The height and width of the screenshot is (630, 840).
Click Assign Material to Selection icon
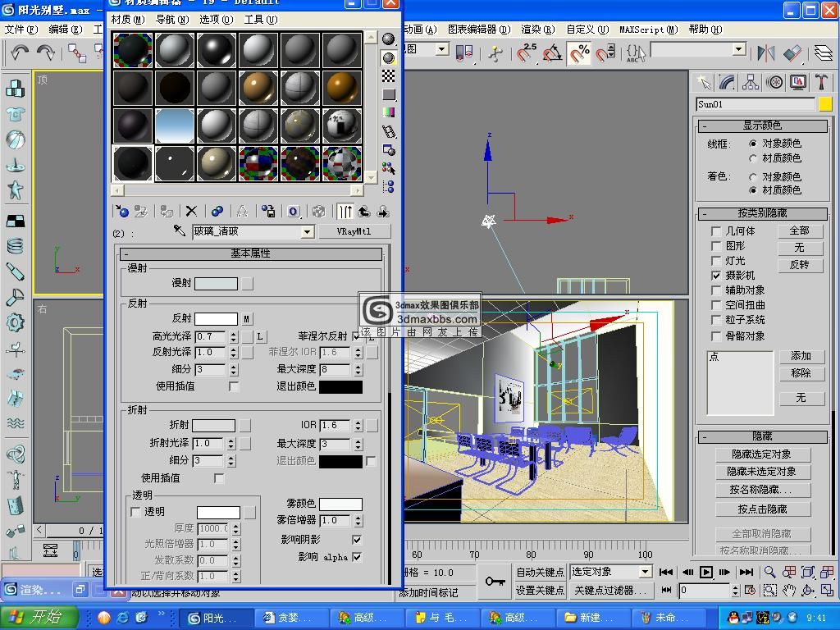[x=167, y=212]
